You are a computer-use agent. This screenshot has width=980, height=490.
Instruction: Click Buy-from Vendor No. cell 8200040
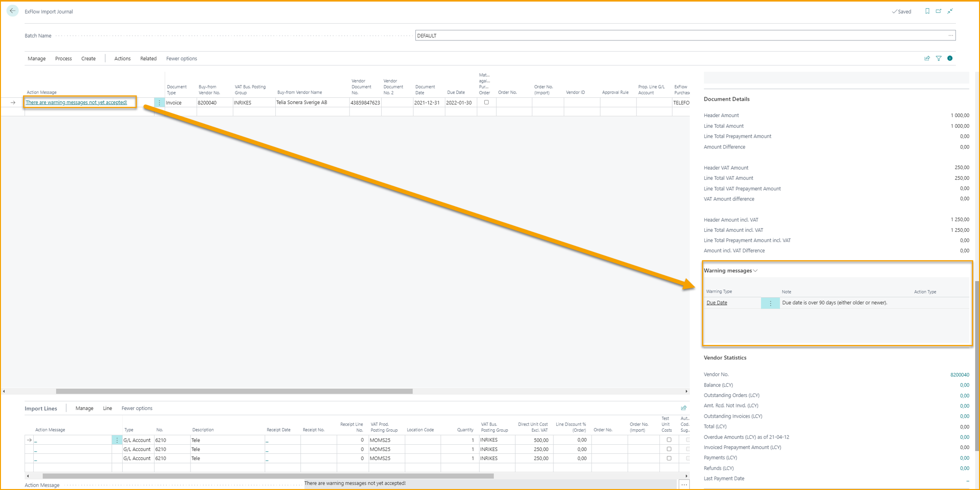point(215,103)
